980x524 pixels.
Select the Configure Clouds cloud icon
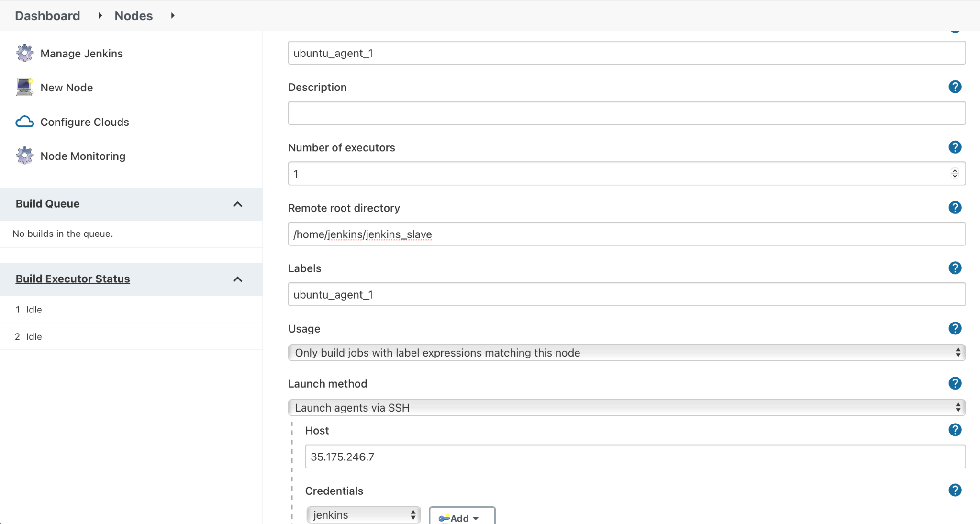pos(24,122)
